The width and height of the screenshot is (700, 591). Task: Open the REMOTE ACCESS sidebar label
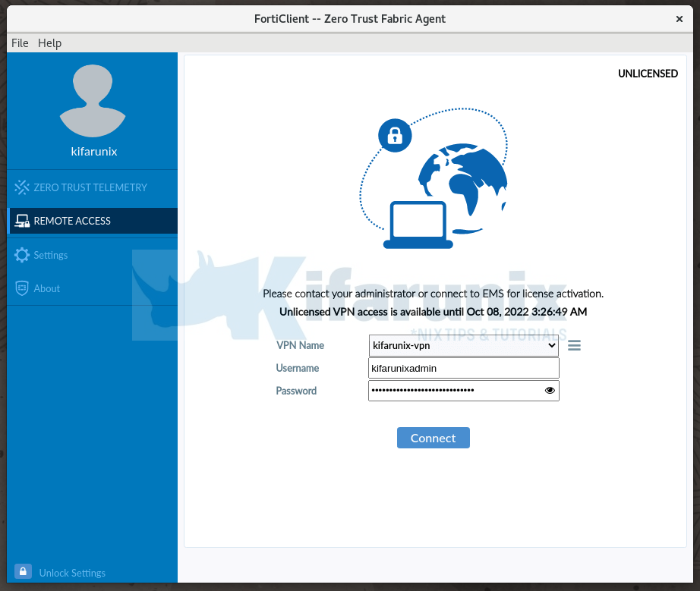coord(72,221)
